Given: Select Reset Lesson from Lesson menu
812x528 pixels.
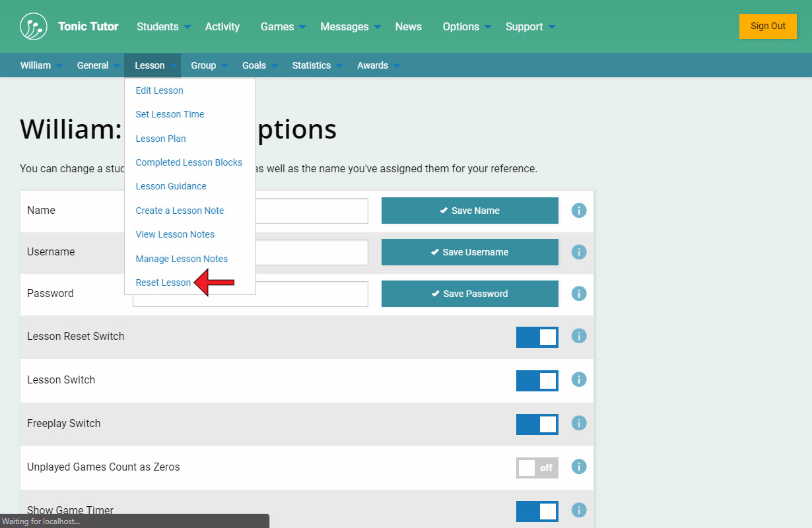Looking at the screenshot, I should pos(163,282).
